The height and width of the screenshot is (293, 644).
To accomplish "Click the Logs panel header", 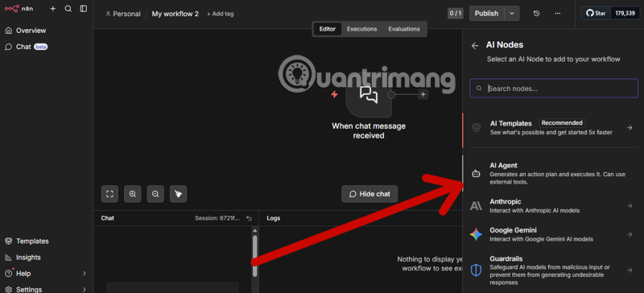I will 273,218.
